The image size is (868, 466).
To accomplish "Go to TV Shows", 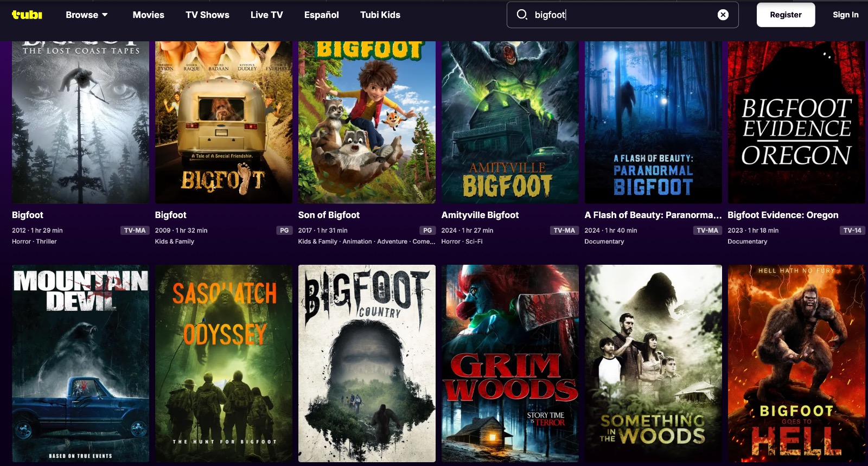I will click(x=207, y=15).
